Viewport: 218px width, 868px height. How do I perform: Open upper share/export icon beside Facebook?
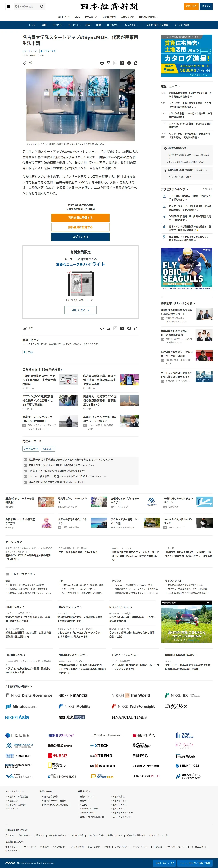tap(136, 63)
